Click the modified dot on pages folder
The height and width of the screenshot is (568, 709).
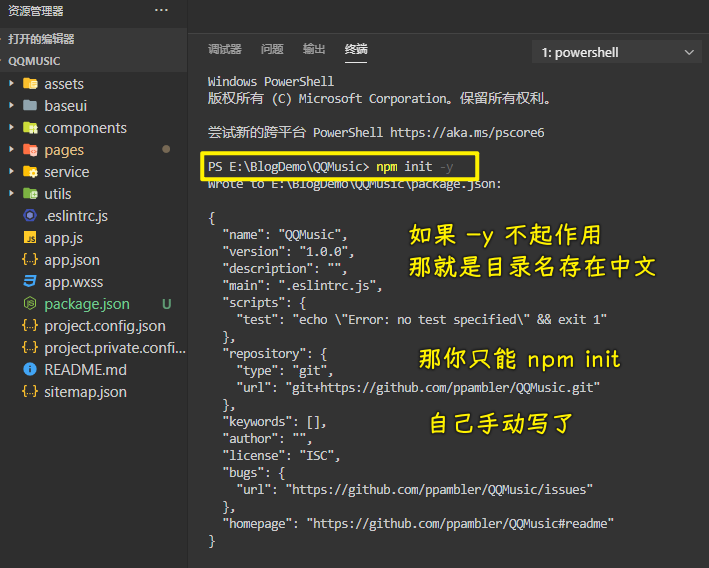[x=166, y=149]
